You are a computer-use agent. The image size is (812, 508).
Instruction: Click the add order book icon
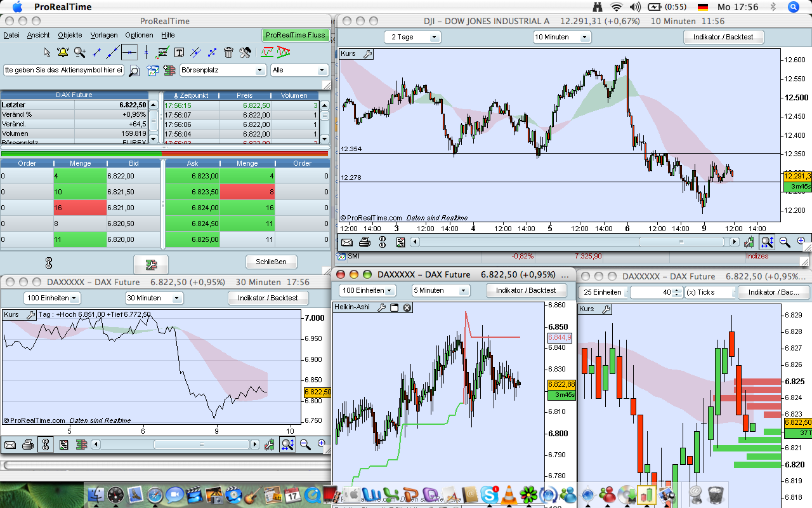click(169, 70)
